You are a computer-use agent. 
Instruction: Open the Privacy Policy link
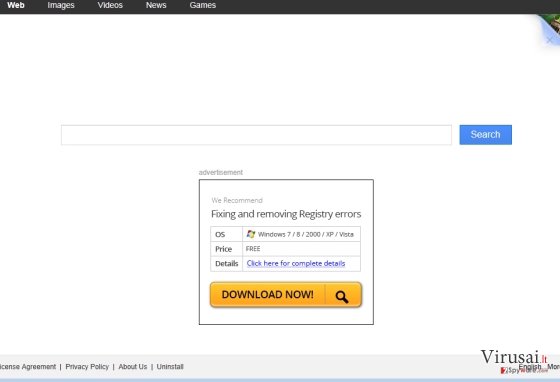[x=87, y=367]
